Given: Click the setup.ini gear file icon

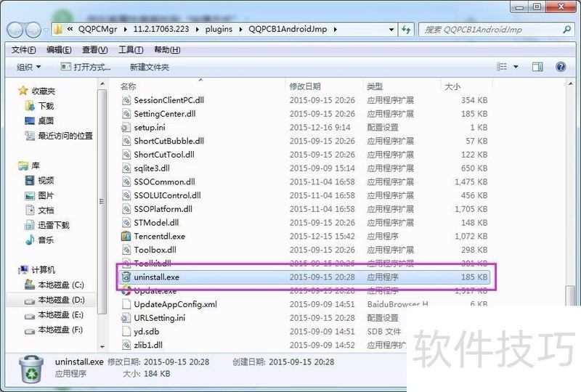Looking at the screenshot, I should (126, 128).
